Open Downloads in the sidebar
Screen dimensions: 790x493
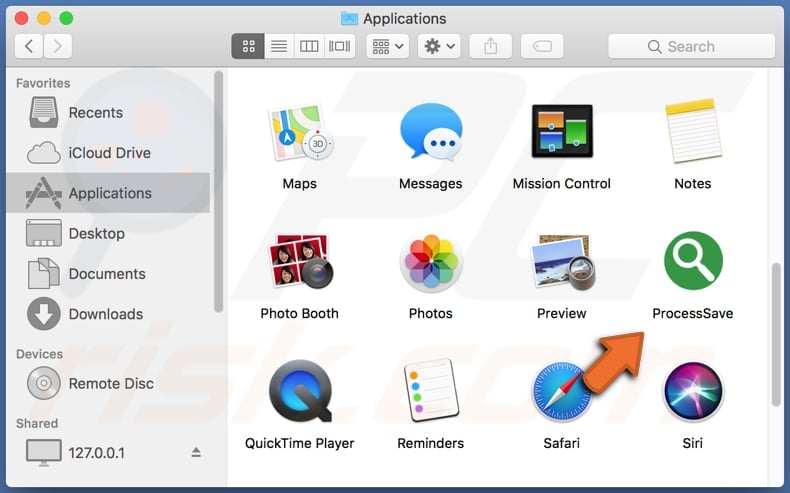tap(108, 314)
